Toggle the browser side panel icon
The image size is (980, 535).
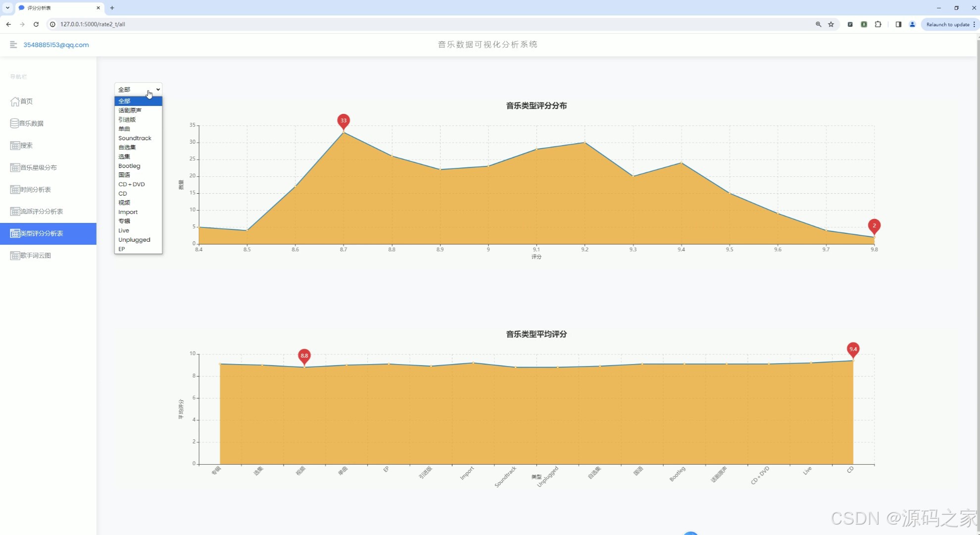[x=898, y=24]
